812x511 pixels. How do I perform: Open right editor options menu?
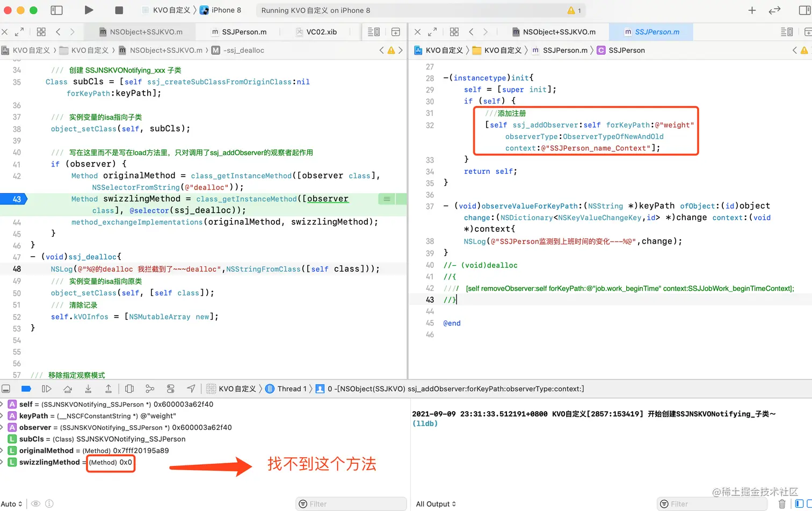click(787, 32)
